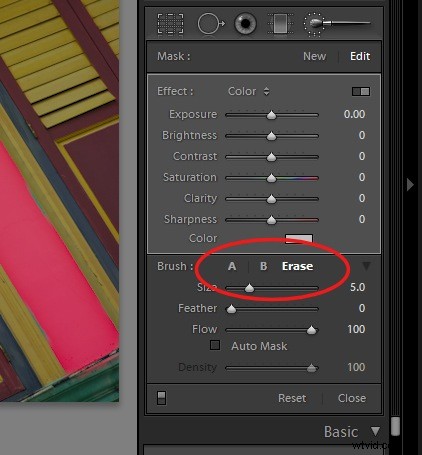Image resolution: width=422 pixels, height=455 pixels.
Task: Select the Spot Removal tool
Action: 211,24
